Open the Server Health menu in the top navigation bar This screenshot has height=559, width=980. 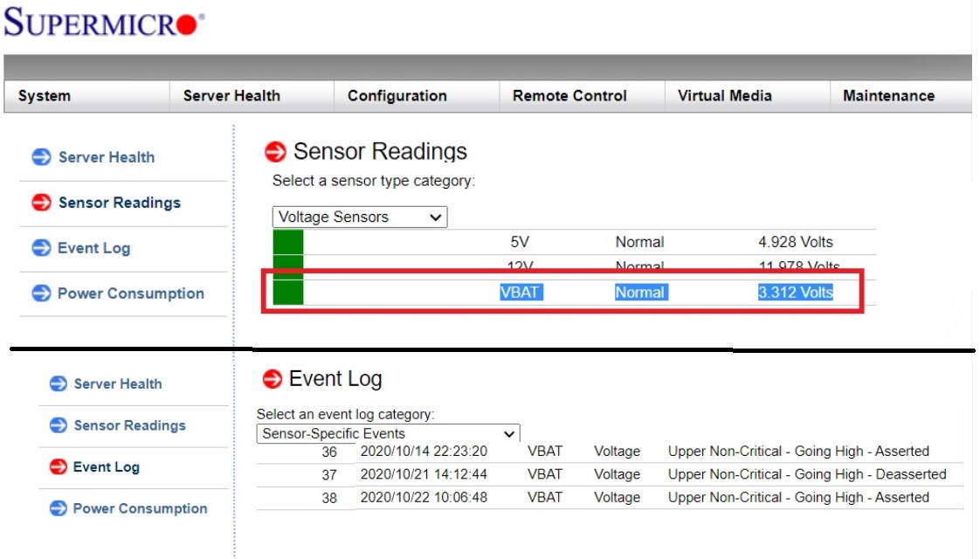[231, 96]
